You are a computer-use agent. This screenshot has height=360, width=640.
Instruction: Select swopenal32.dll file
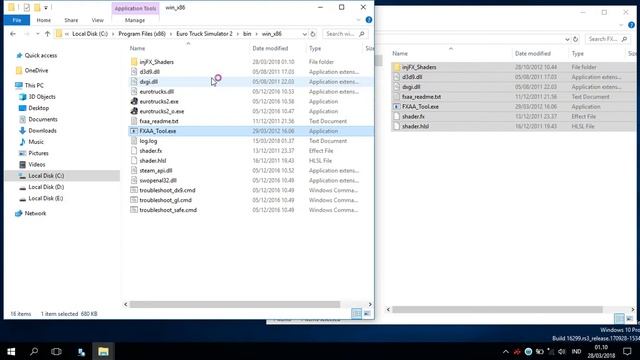158,180
